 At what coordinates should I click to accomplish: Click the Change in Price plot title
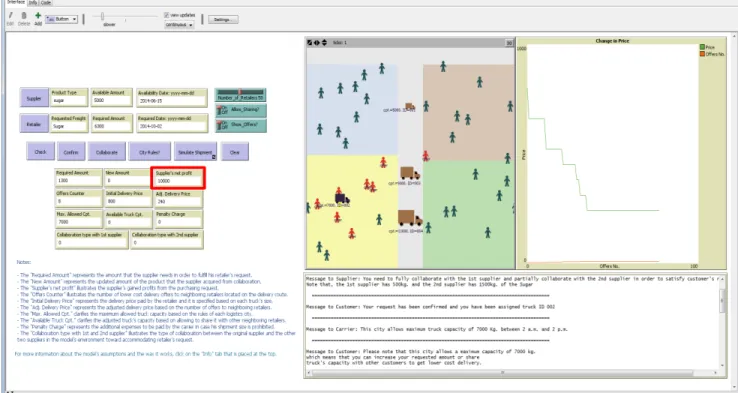click(611, 41)
